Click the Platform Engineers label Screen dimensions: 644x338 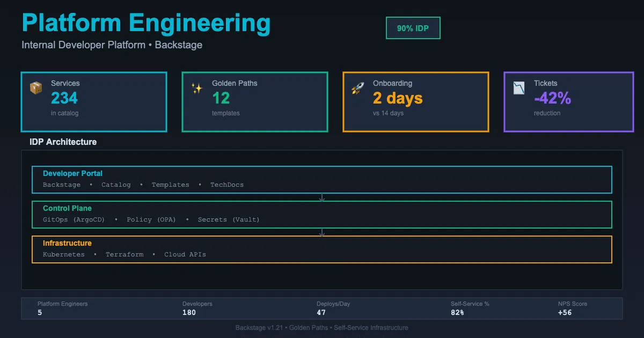(x=62, y=304)
